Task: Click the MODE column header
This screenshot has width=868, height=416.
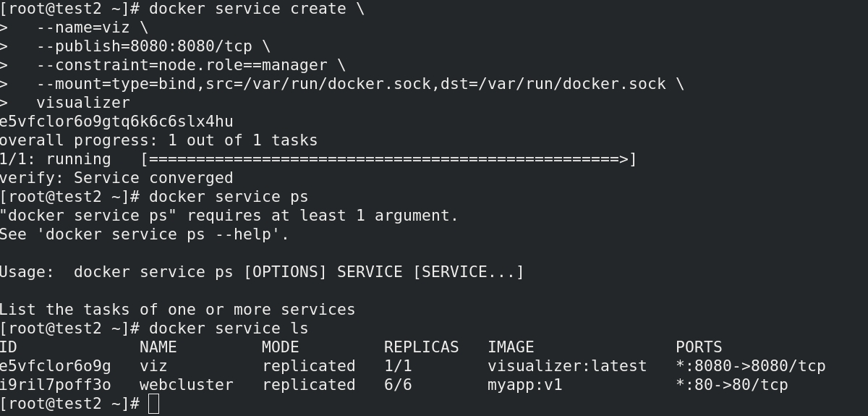Action: (x=281, y=347)
